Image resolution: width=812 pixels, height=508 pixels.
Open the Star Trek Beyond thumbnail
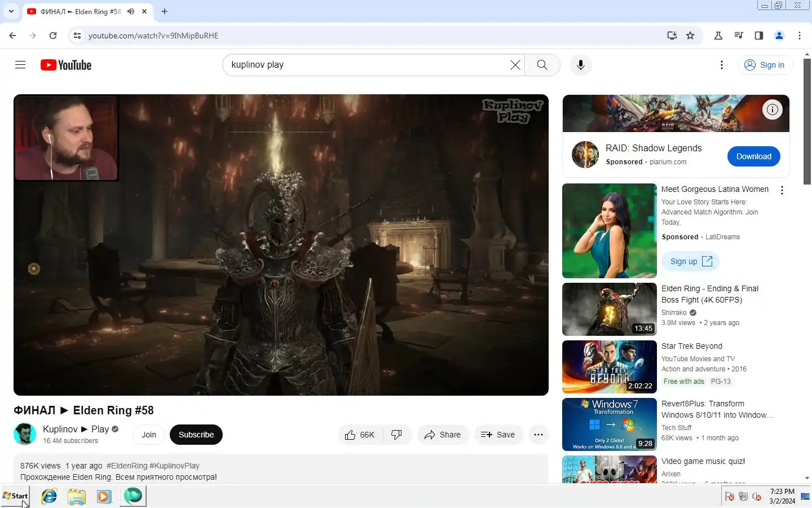(610, 367)
